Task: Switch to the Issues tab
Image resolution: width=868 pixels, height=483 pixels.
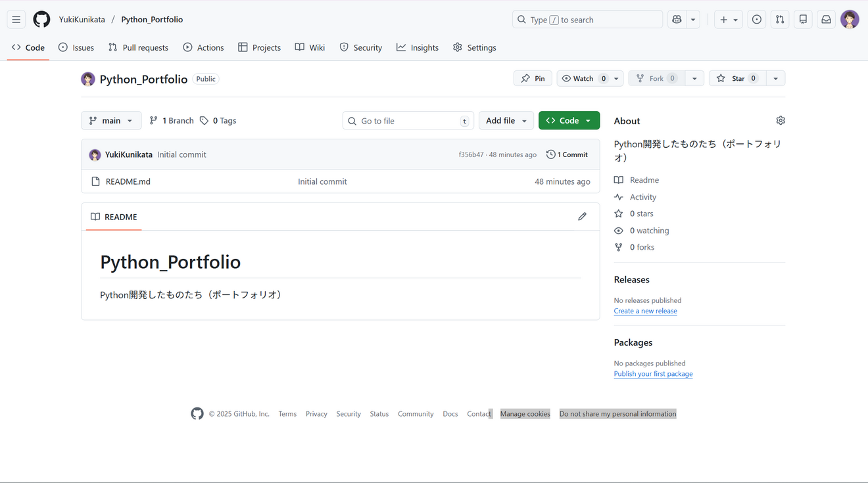Action: pyautogui.click(x=76, y=47)
